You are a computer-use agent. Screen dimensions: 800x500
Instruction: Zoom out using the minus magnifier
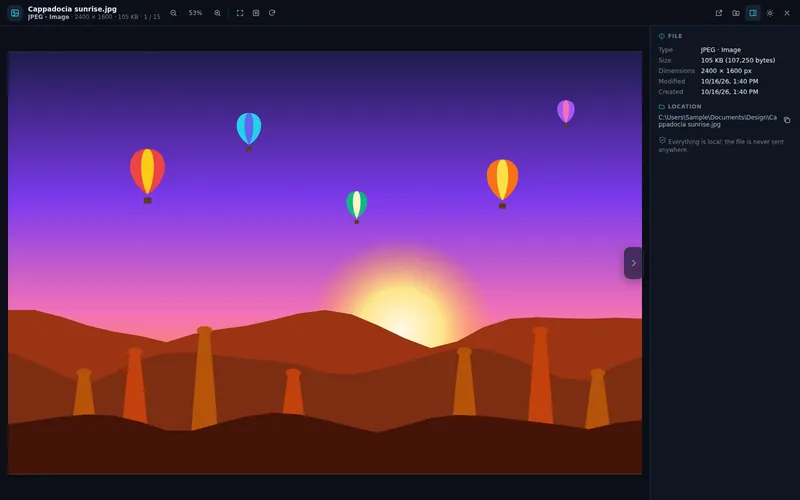173,13
